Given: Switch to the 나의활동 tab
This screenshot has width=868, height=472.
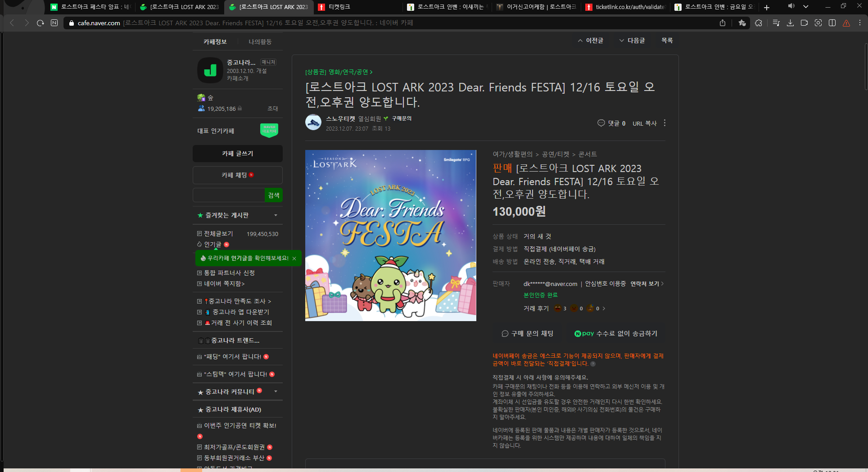Looking at the screenshot, I should 260,41.
